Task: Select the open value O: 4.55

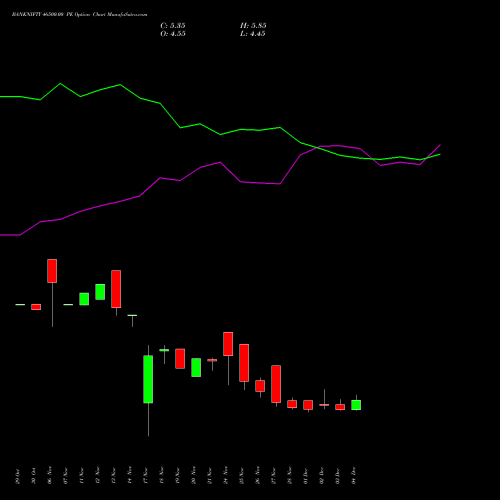Action: (x=173, y=34)
